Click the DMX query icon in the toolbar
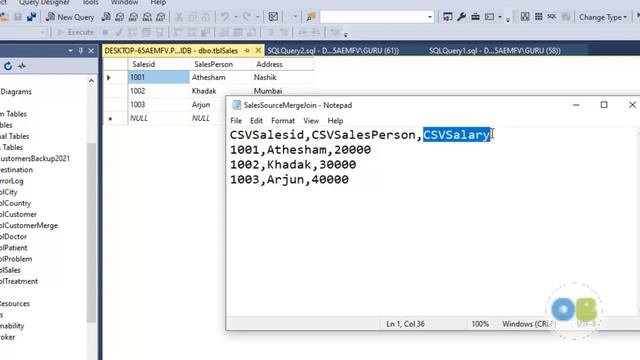The image size is (640, 360). pos(133,17)
